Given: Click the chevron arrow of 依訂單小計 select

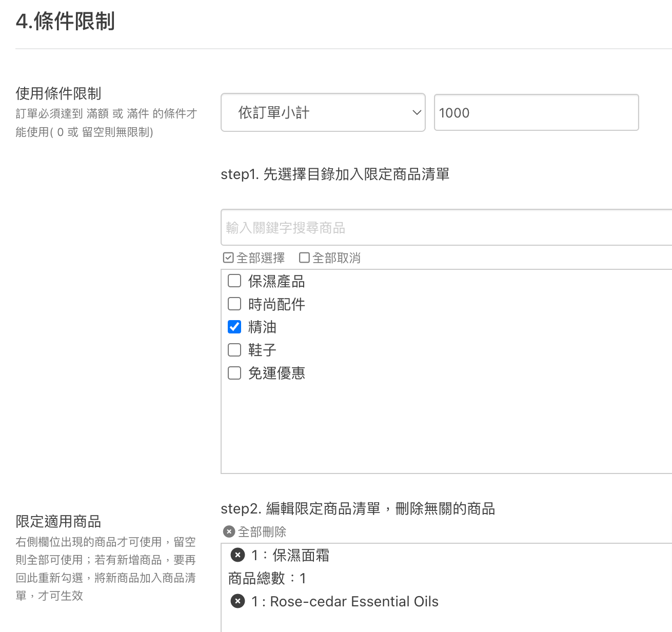Looking at the screenshot, I should coord(417,112).
